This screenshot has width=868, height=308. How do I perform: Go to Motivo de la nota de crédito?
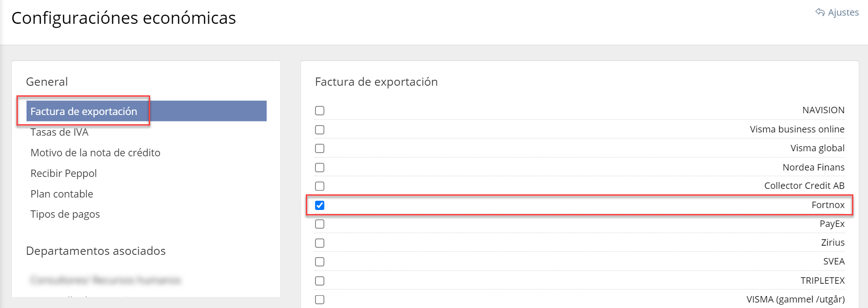95,153
